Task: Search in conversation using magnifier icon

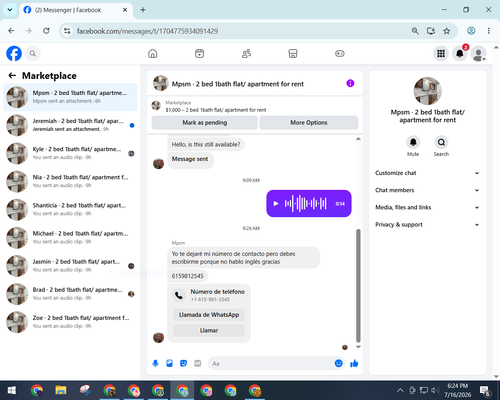Action: 441,142
